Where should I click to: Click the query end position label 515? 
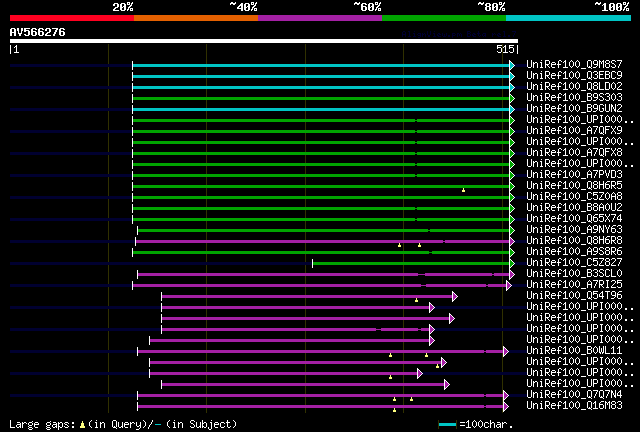pyautogui.click(x=505, y=49)
